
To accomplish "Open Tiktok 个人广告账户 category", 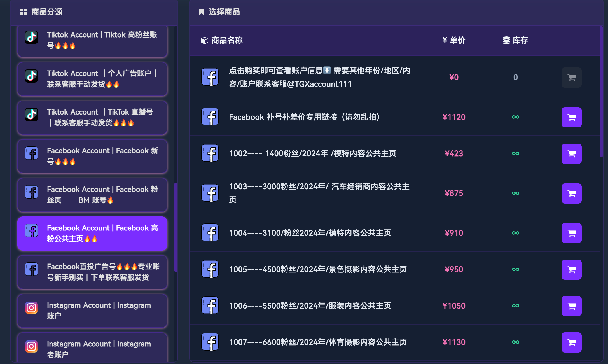I will (92, 79).
